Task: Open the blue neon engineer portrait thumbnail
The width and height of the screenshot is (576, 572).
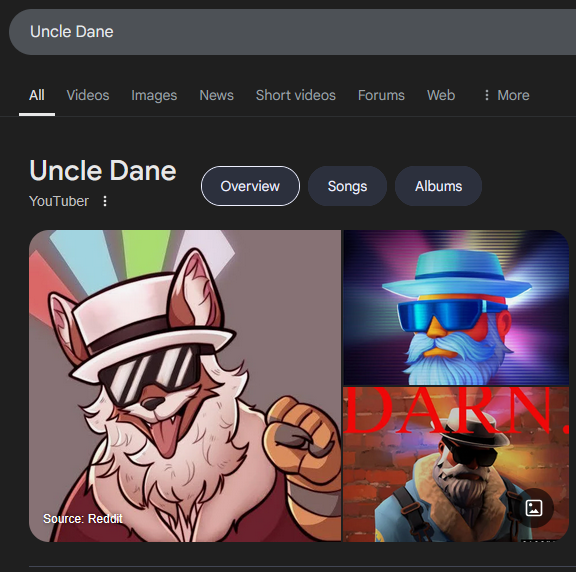Action: (456, 307)
